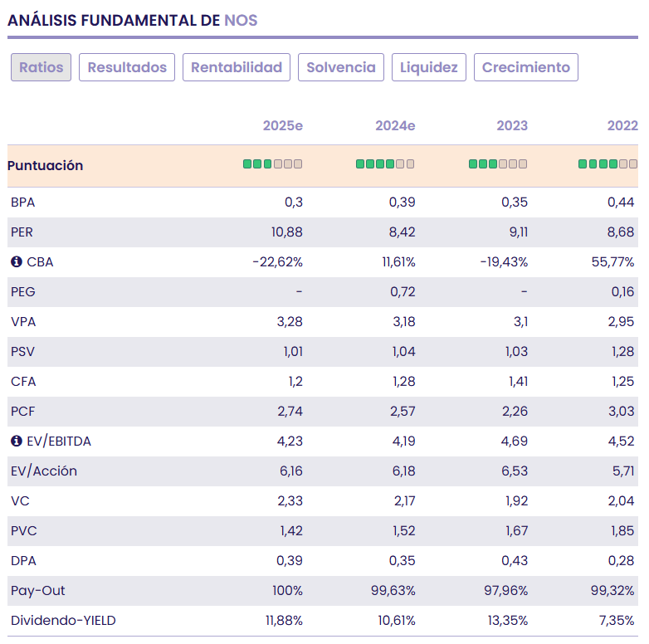This screenshot has width=649, height=644.
Task: Click the 2025e score rating squares
Action: 272,164
